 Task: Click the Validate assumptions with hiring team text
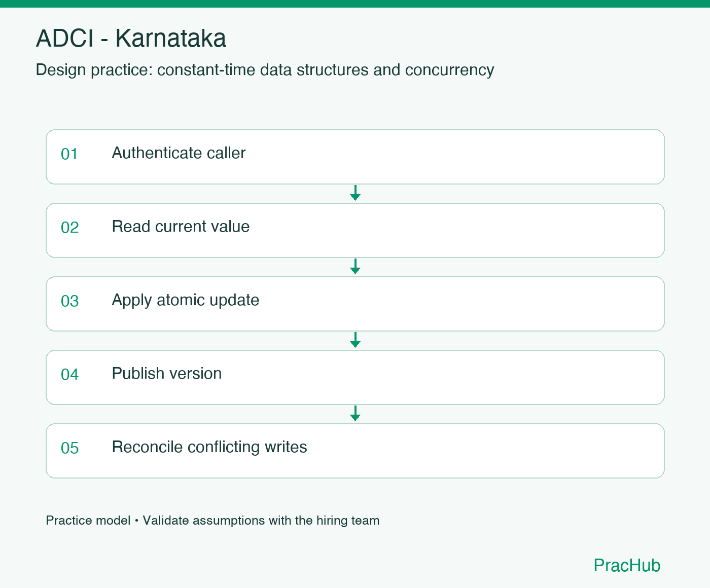click(x=261, y=521)
